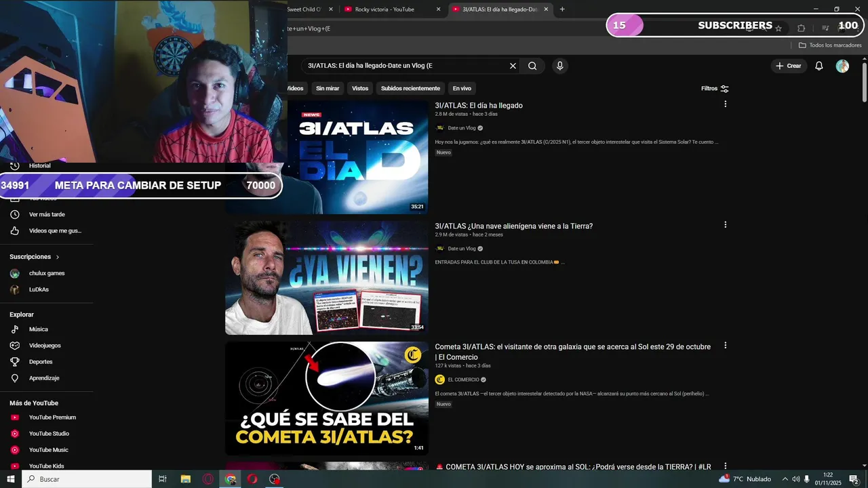This screenshot has width=868, height=488.
Task: Open the account avatar menu
Action: click(842, 66)
